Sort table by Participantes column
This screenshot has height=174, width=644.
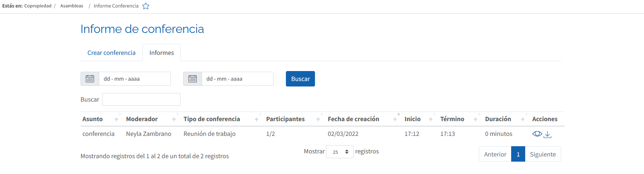click(x=293, y=119)
